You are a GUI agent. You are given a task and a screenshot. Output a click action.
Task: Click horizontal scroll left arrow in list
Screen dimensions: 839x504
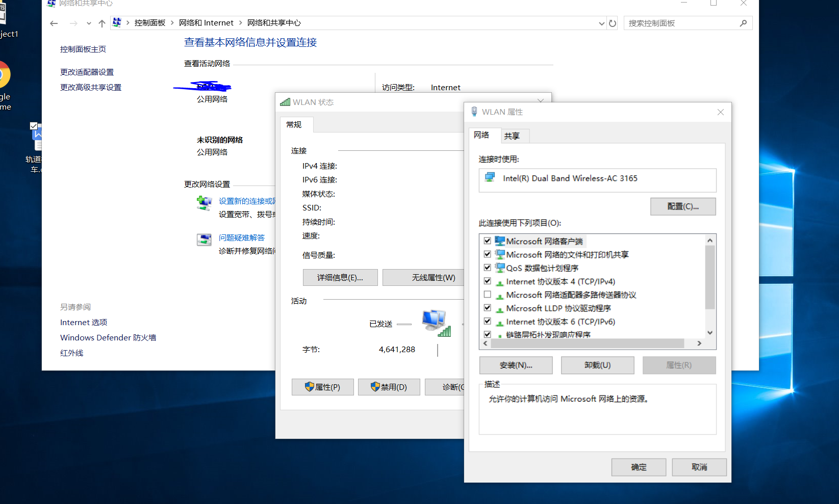tap(486, 343)
